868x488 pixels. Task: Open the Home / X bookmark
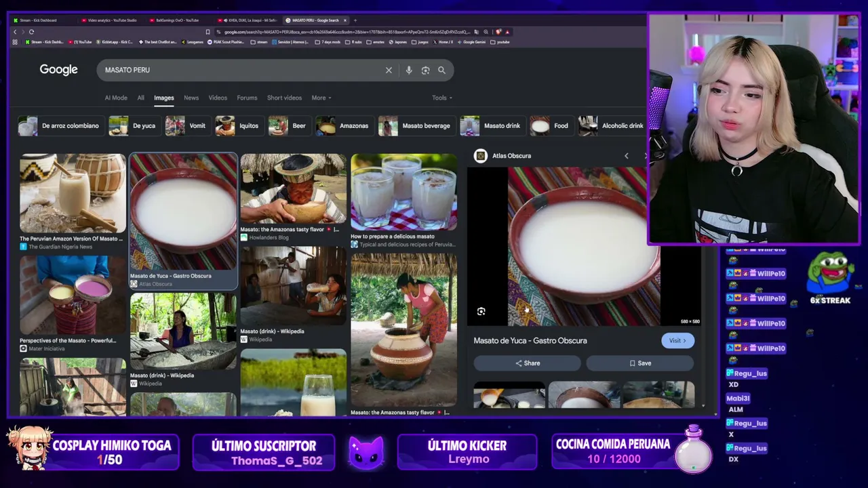443,42
